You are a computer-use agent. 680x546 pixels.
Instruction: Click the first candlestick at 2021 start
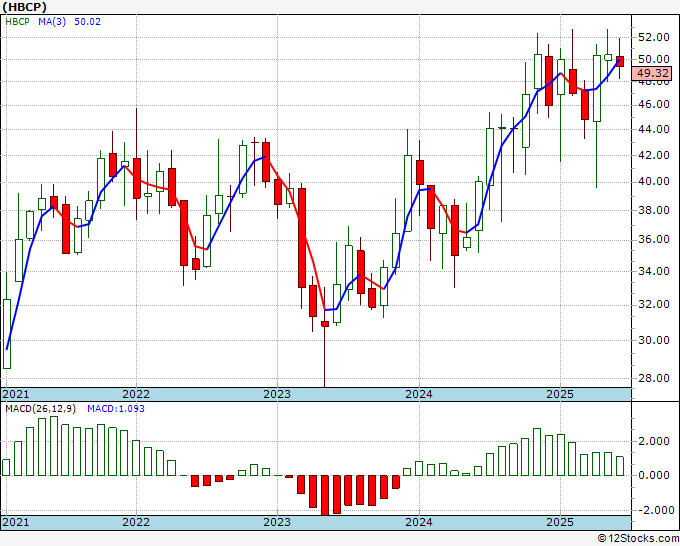point(7,334)
